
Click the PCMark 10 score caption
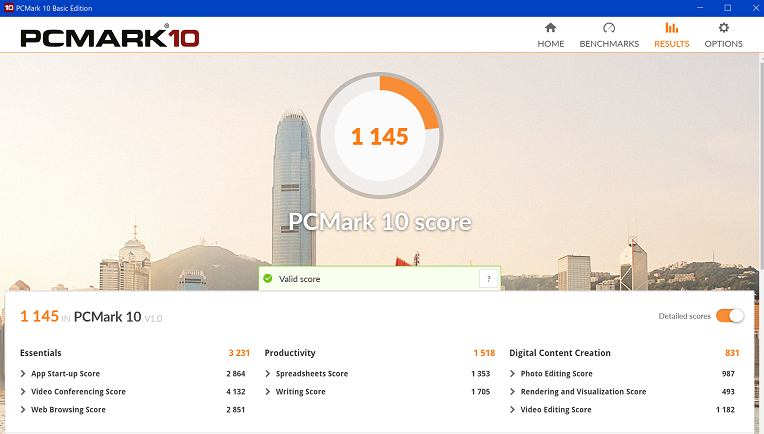coord(380,222)
